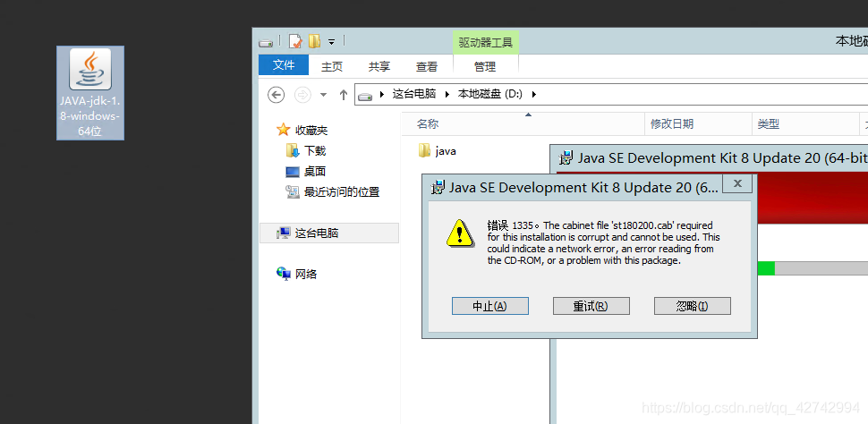Click the 网络 network icon
The width and height of the screenshot is (868, 424).
point(284,274)
